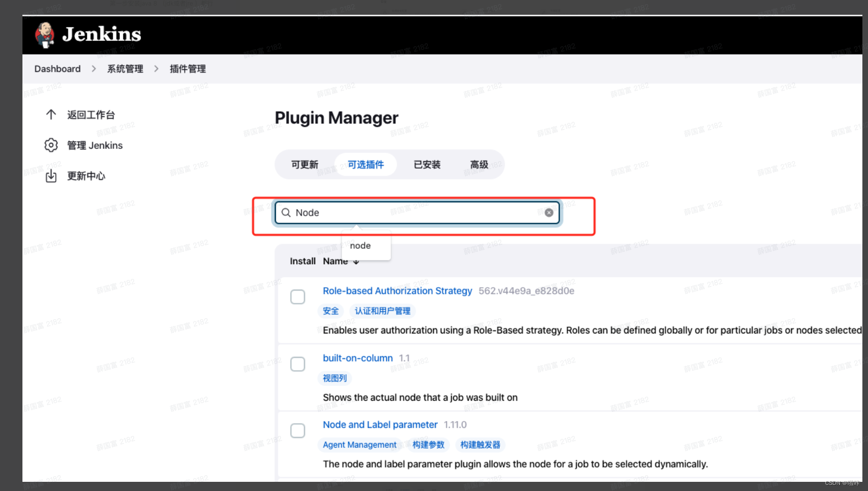Switch to the 可更新 tab
Viewport: 868px width, 491px height.
click(x=304, y=165)
